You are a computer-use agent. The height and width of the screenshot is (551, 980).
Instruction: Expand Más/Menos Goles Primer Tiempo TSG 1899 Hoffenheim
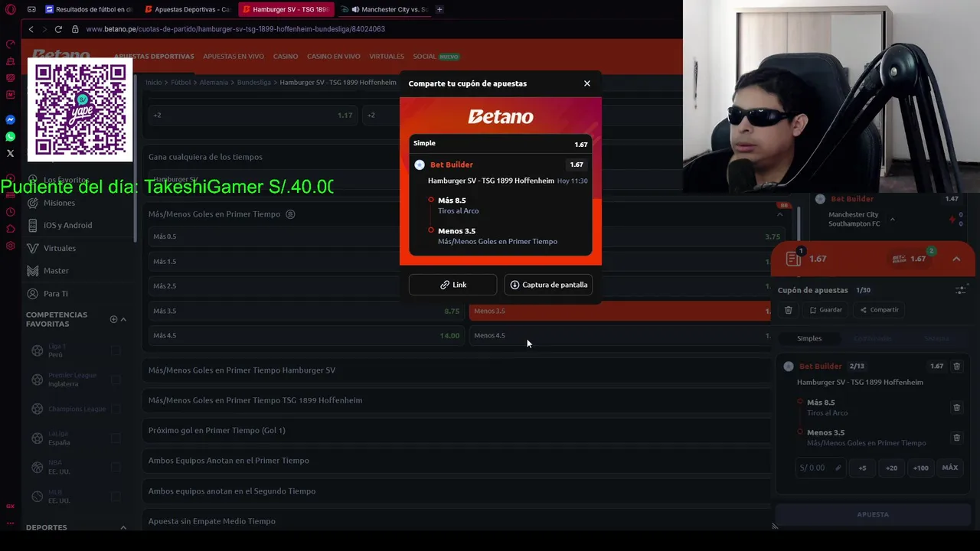[x=457, y=400]
